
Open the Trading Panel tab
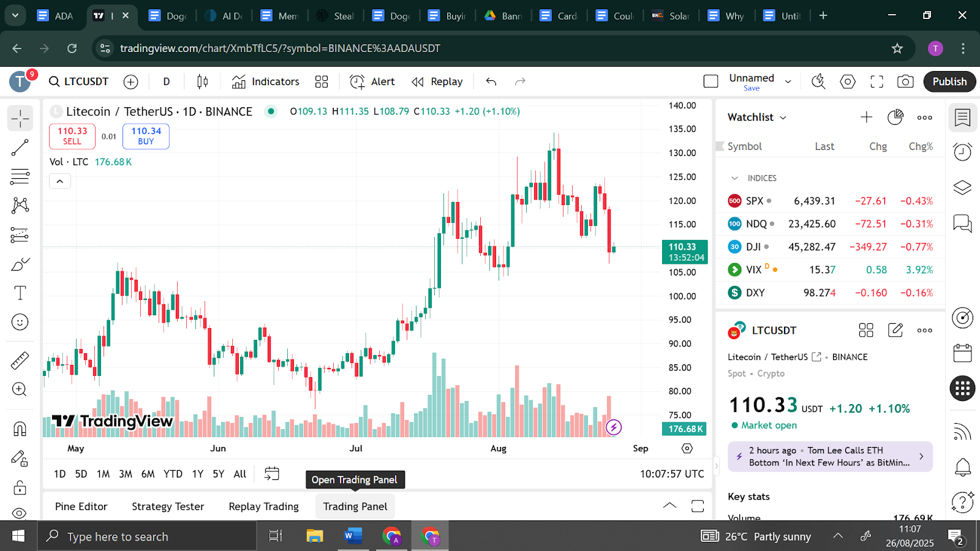coord(355,506)
